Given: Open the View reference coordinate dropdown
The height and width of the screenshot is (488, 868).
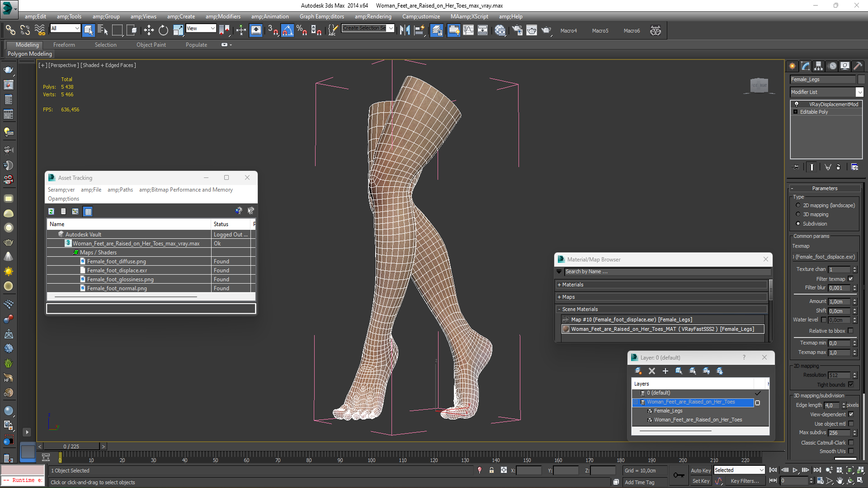Looking at the screenshot, I should click(x=201, y=28).
